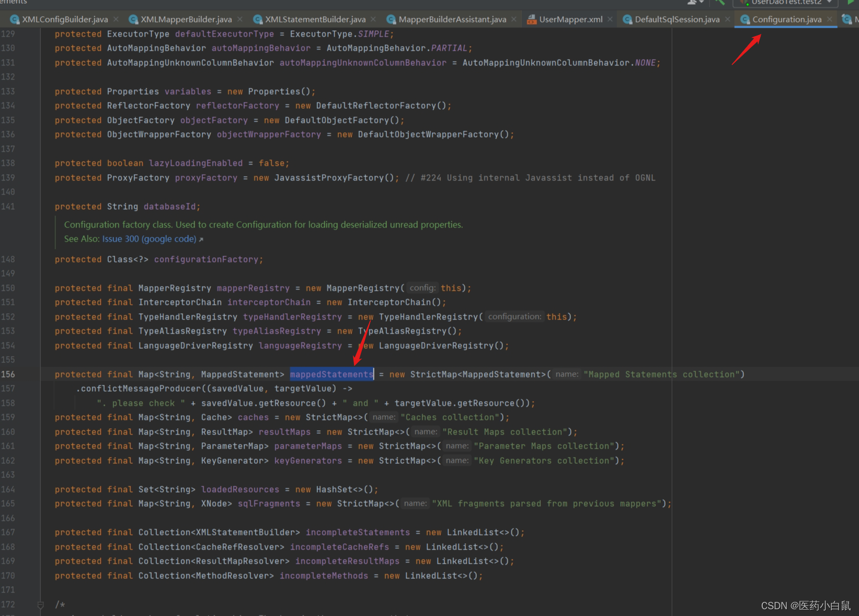Collapse the block comment at line 172

coord(40,605)
